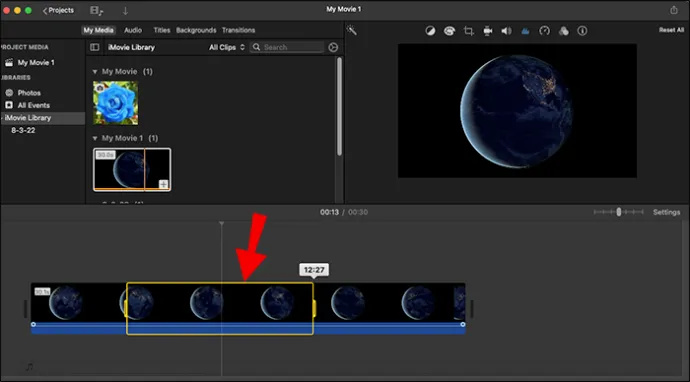Click the audio fade handle at clip end

[462, 324]
